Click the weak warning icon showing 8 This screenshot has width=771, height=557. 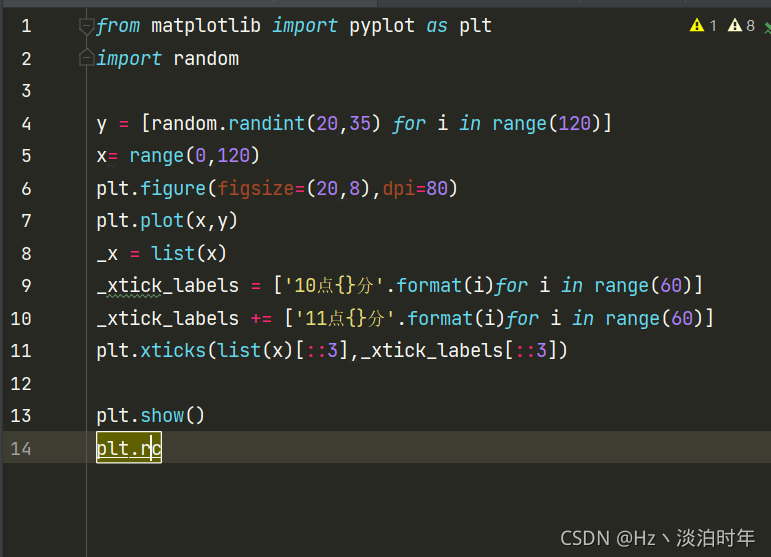pyautogui.click(x=735, y=25)
